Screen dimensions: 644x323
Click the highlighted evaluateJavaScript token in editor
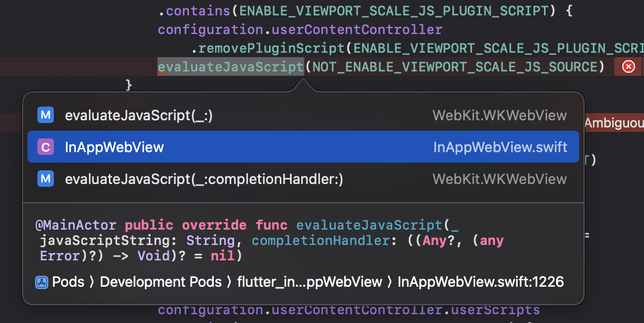coord(230,66)
